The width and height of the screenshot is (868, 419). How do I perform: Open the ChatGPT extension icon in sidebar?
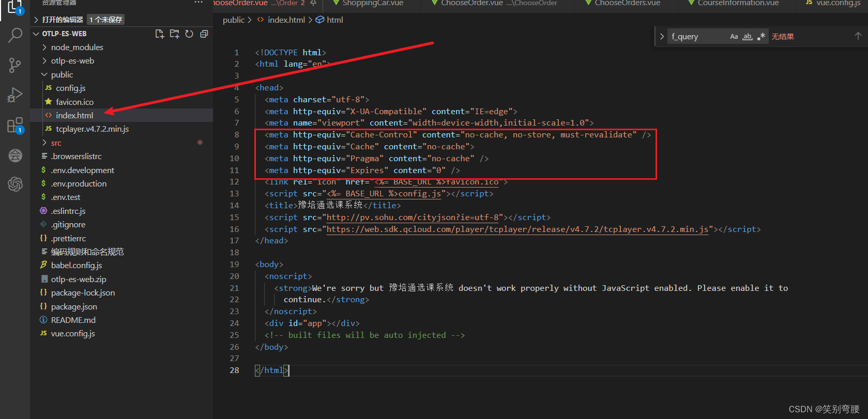tap(15, 184)
